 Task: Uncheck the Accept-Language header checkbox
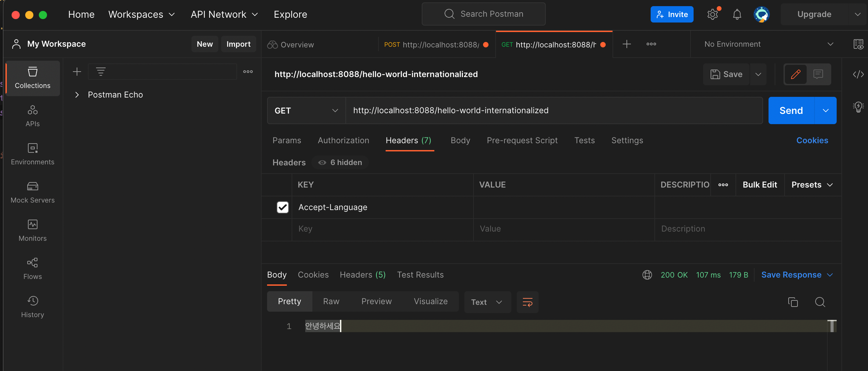tap(283, 207)
